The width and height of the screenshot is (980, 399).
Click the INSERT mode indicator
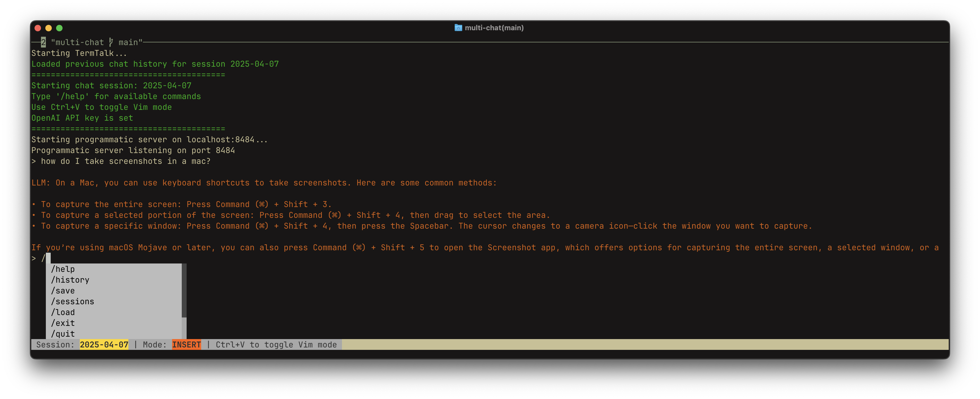pyautogui.click(x=186, y=344)
